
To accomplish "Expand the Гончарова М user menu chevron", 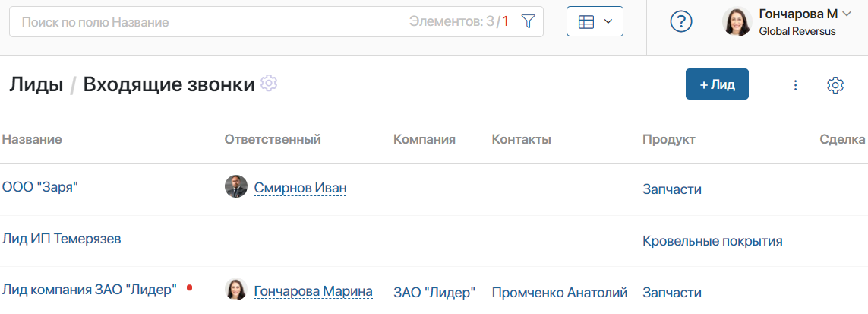I will click(x=846, y=14).
